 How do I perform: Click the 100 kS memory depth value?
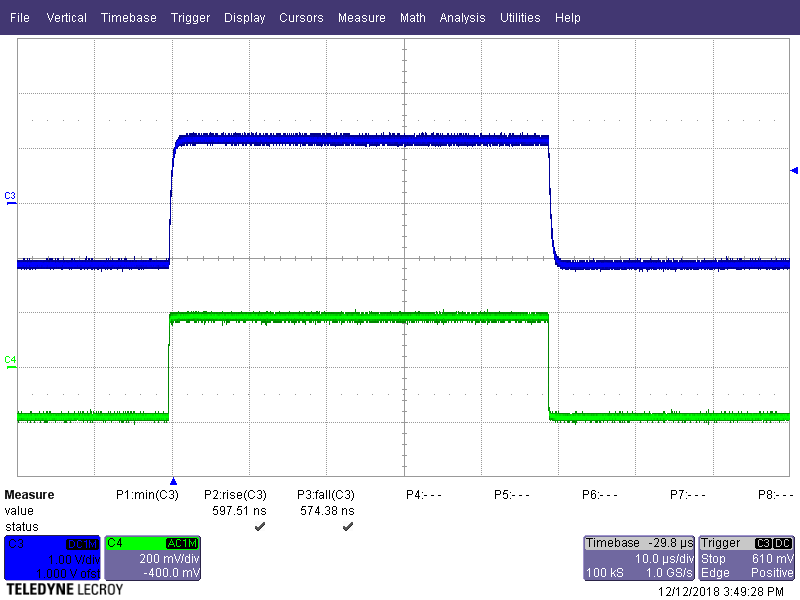[605, 573]
